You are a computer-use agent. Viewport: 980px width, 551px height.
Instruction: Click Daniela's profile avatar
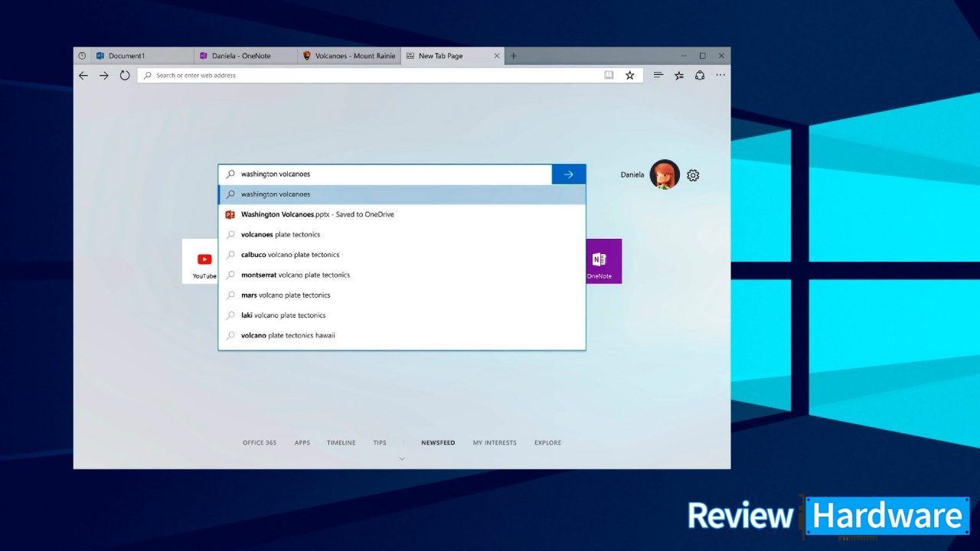click(x=665, y=174)
